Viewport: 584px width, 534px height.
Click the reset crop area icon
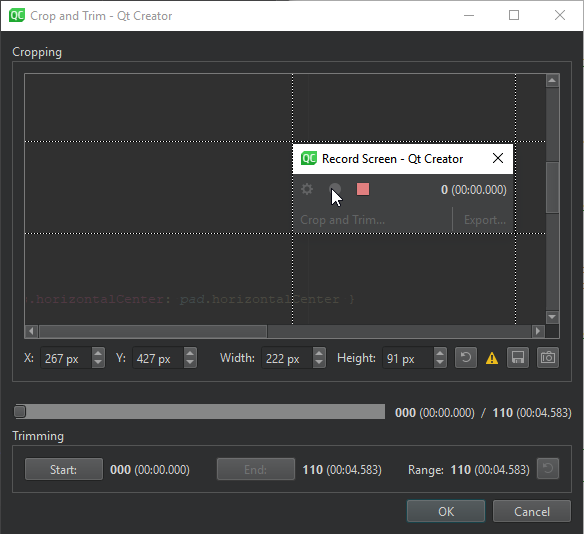coord(466,358)
